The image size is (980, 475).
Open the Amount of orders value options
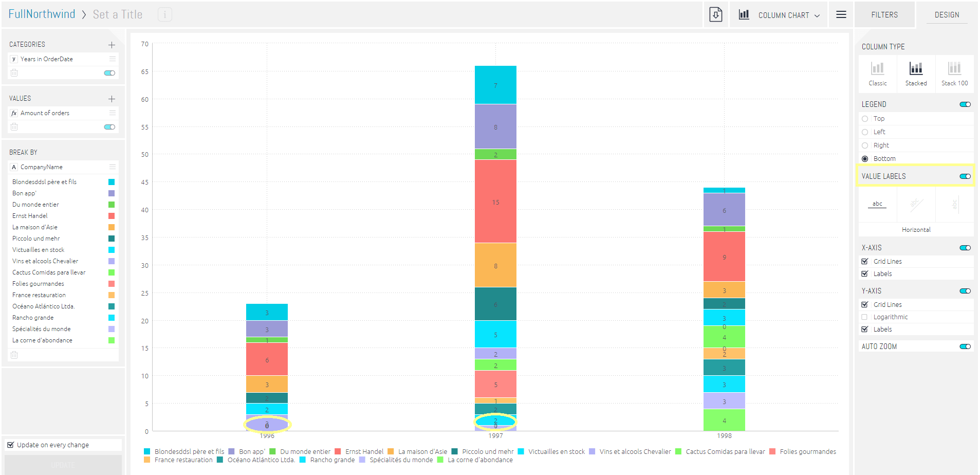[x=112, y=113]
